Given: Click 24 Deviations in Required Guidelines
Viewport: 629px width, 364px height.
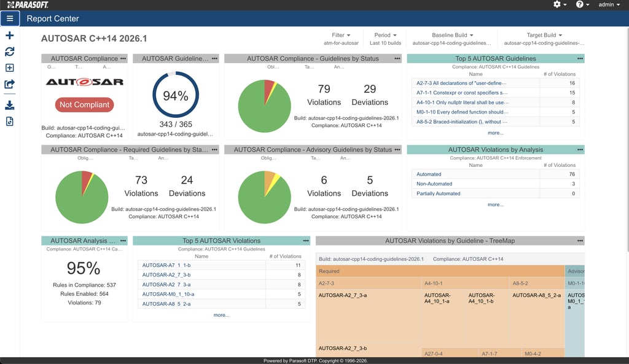Looking at the screenshot, I should (187, 186).
